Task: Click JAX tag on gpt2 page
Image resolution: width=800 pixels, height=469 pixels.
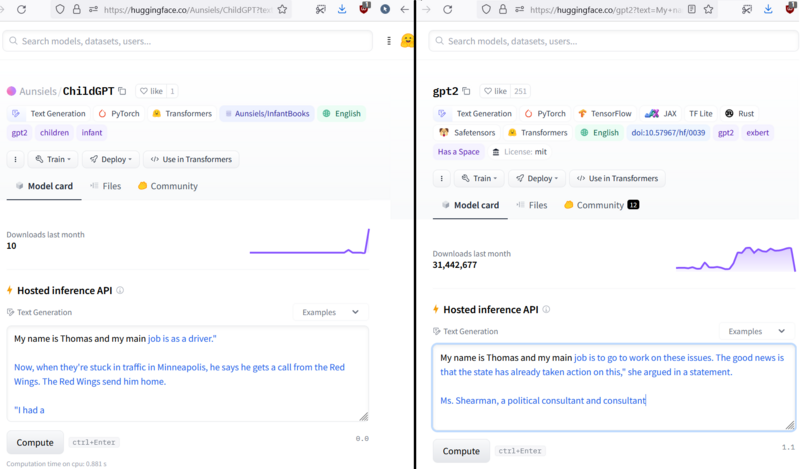Action: click(661, 113)
